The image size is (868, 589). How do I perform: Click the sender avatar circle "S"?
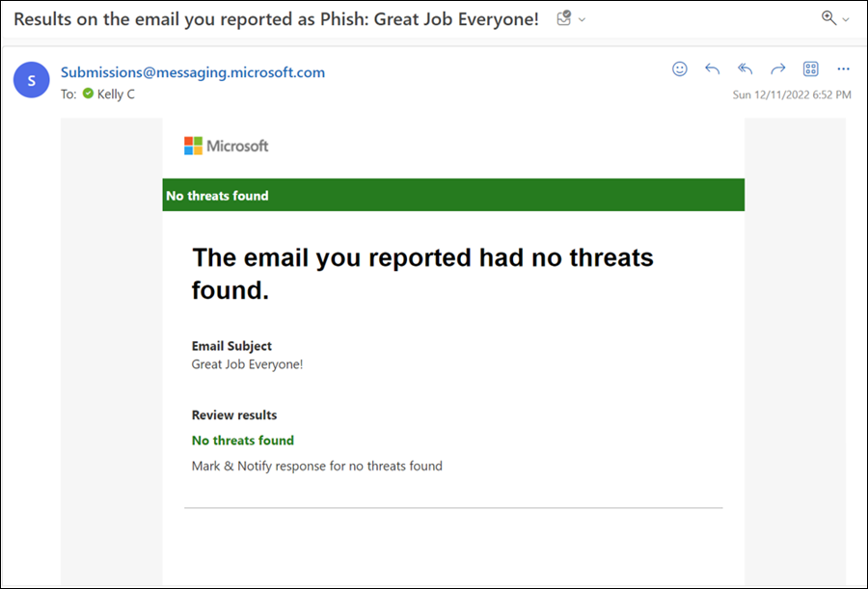tap(32, 81)
